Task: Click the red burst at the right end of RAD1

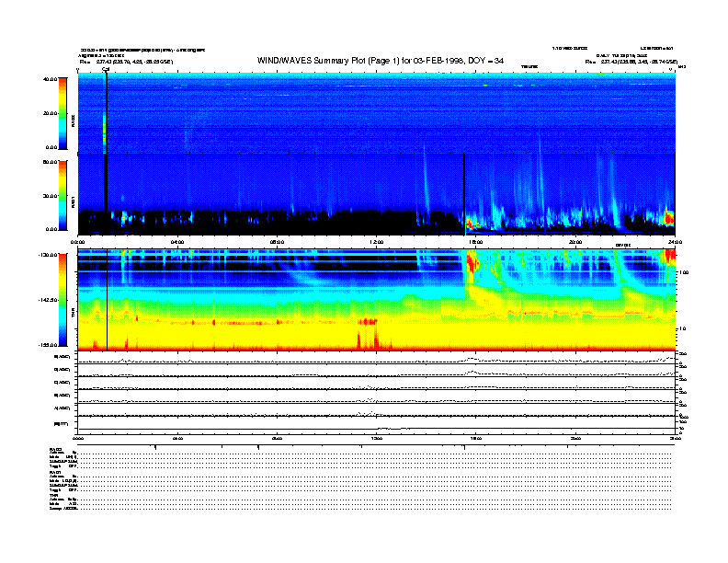Action: click(668, 218)
